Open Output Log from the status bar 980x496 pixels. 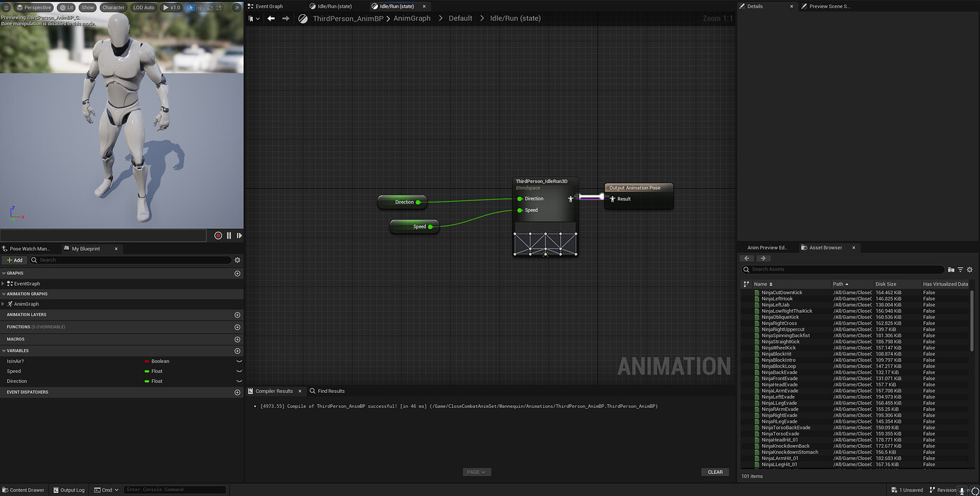pyautogui.click(x=69, y=490)
